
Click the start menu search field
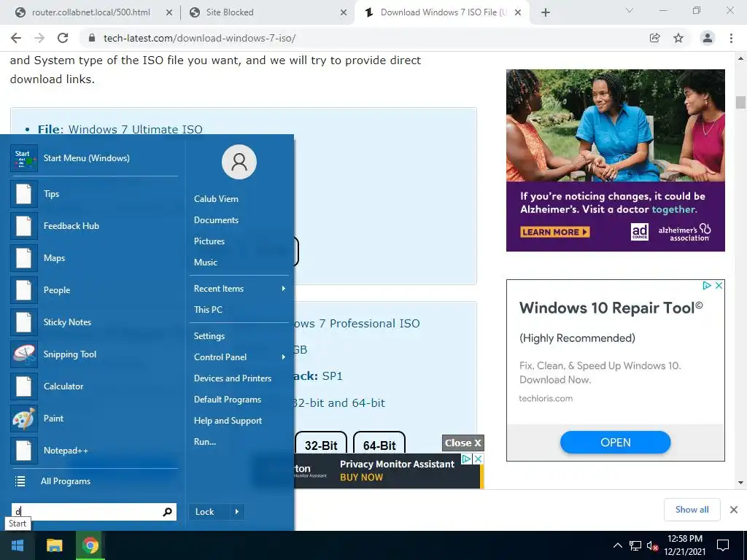[x=94, y=512]
